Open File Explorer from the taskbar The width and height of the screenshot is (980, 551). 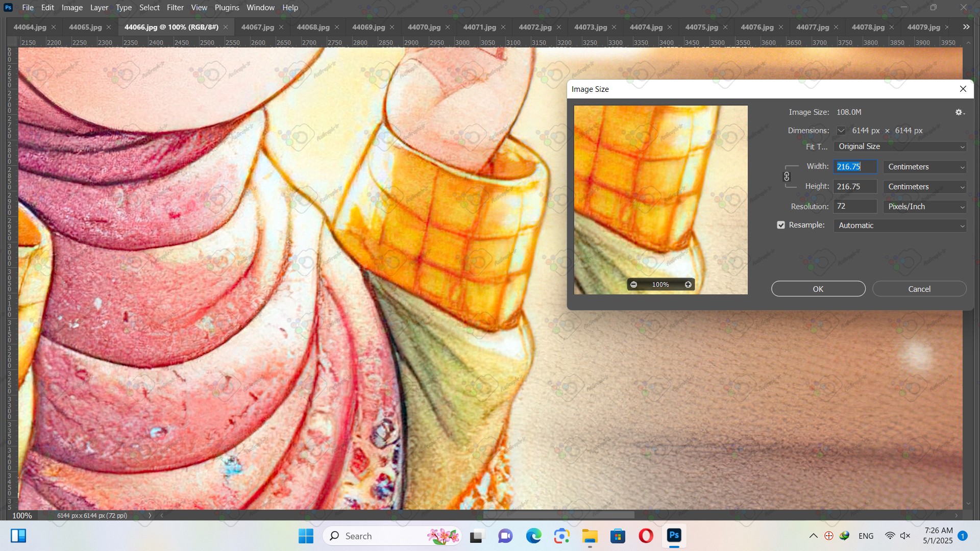(x=590, y=536)
